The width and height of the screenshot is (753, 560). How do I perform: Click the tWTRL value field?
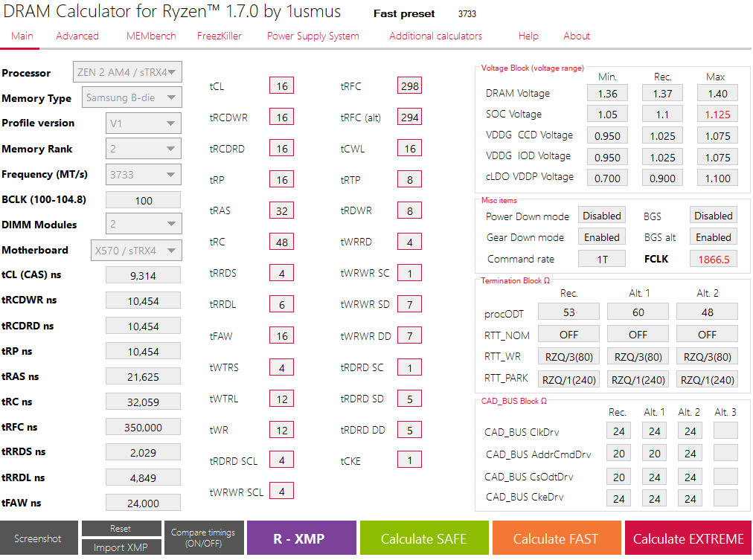[x=282, y=399]
